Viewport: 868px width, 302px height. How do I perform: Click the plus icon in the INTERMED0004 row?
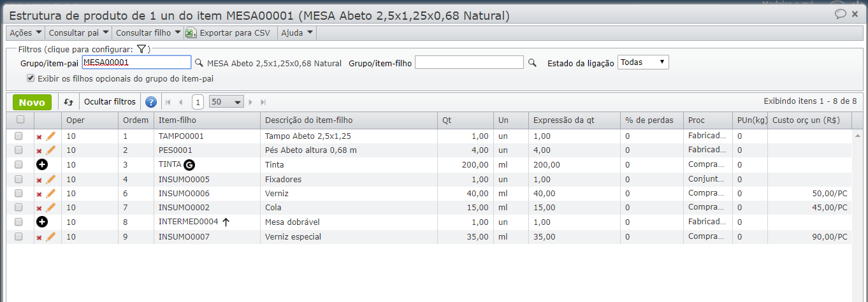(42, 222)
